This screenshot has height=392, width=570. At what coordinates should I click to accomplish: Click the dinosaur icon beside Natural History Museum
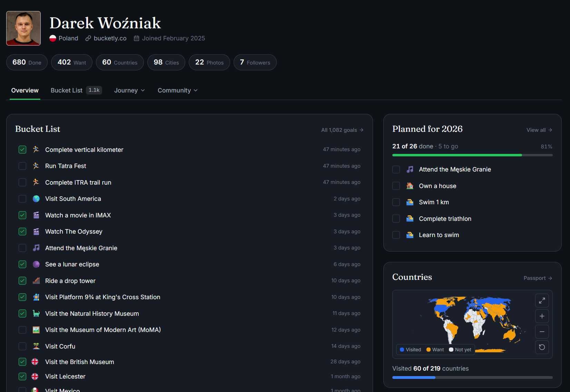36,313
